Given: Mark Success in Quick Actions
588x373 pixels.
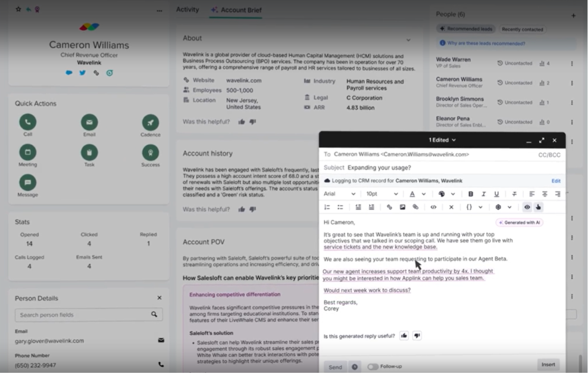Looking at the screenshot, I should [x=151, y=153].
